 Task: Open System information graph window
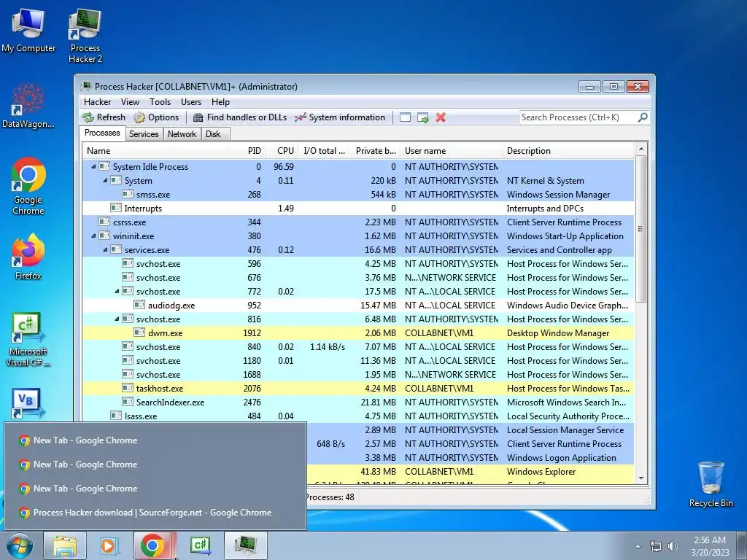(x=340, y=117)
